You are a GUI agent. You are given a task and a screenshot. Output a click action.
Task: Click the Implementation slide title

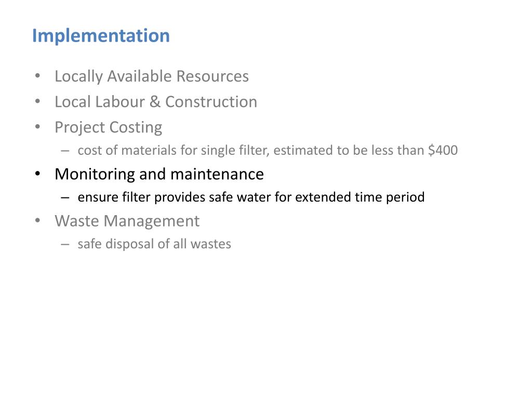tap(101, 36)
